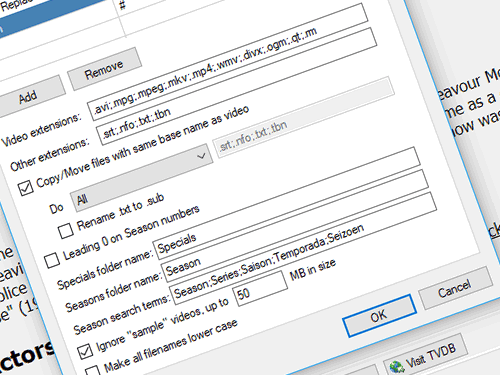This screenshot has height=375, width=500.
Task: Change the sample size MB value 50
Action: 260,289
